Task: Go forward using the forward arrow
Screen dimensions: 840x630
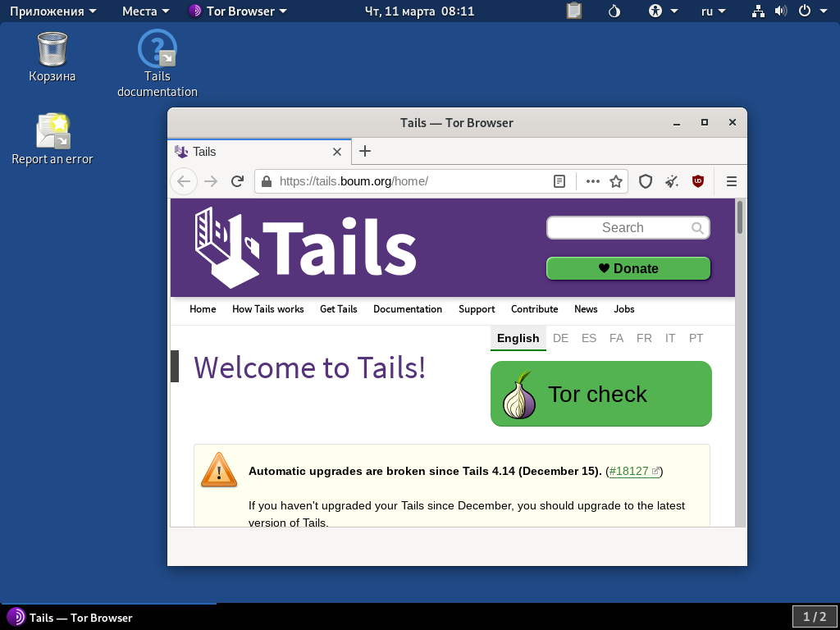Action: 211,181
